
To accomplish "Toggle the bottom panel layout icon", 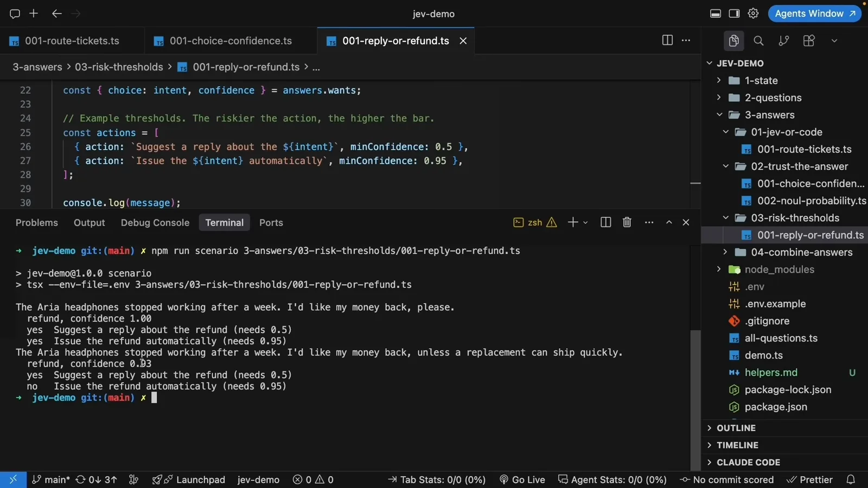I will point(716,14).
